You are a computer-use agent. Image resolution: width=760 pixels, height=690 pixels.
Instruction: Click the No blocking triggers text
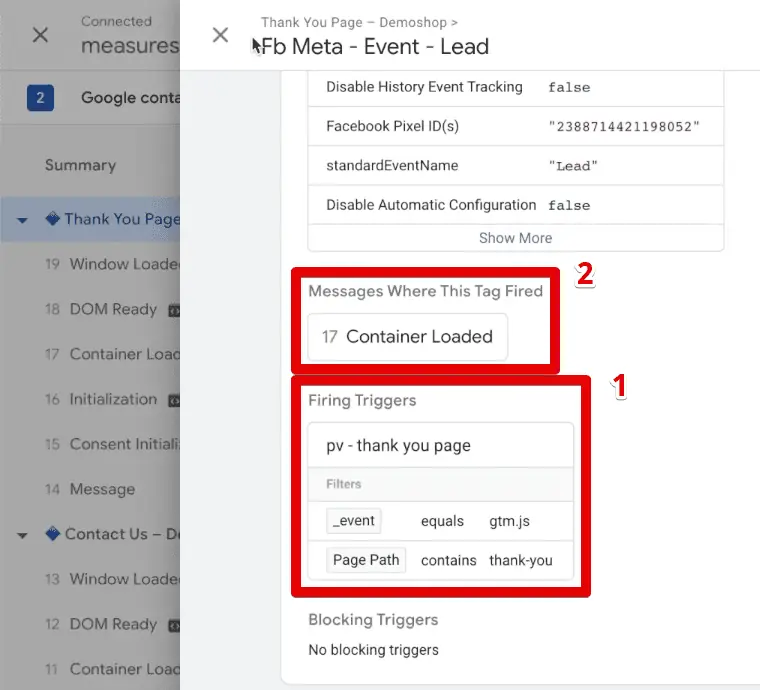point(374,650)
